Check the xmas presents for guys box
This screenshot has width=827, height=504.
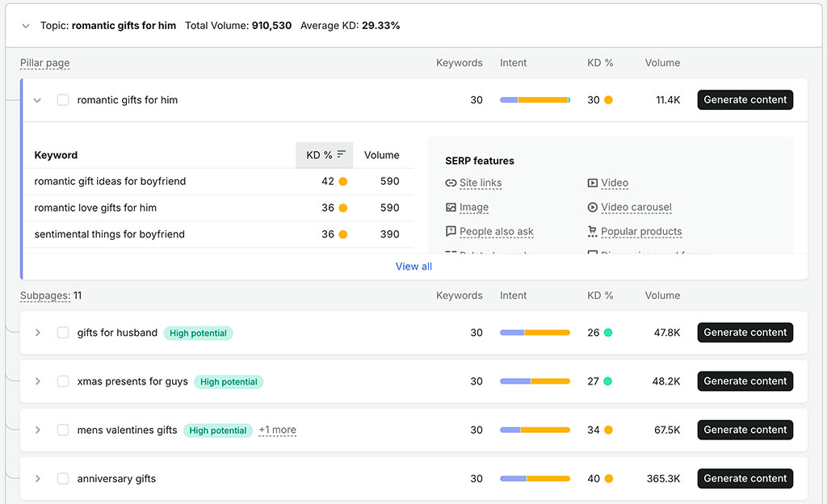[63, 381]
